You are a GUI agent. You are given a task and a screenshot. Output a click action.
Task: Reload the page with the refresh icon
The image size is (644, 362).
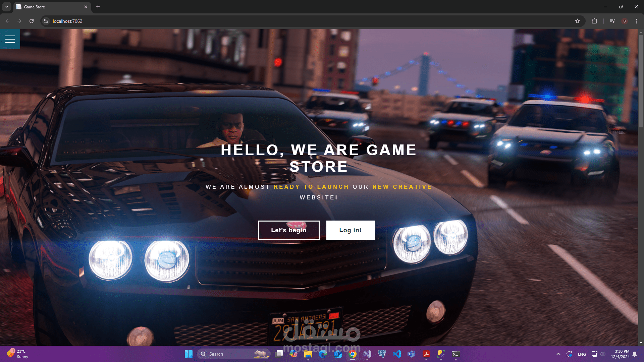(x=32, y=21)
